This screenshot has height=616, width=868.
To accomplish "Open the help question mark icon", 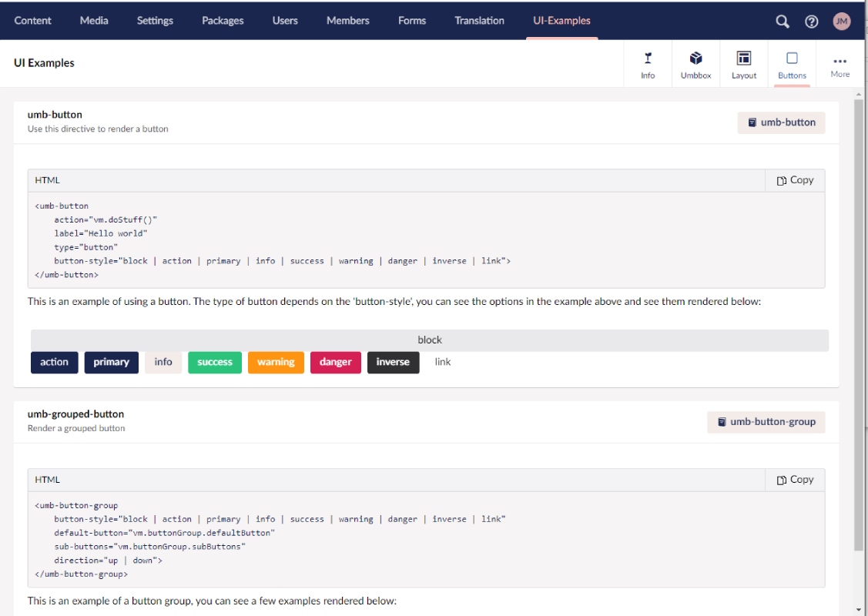I will pyautogui.click(x=812, y=21).
